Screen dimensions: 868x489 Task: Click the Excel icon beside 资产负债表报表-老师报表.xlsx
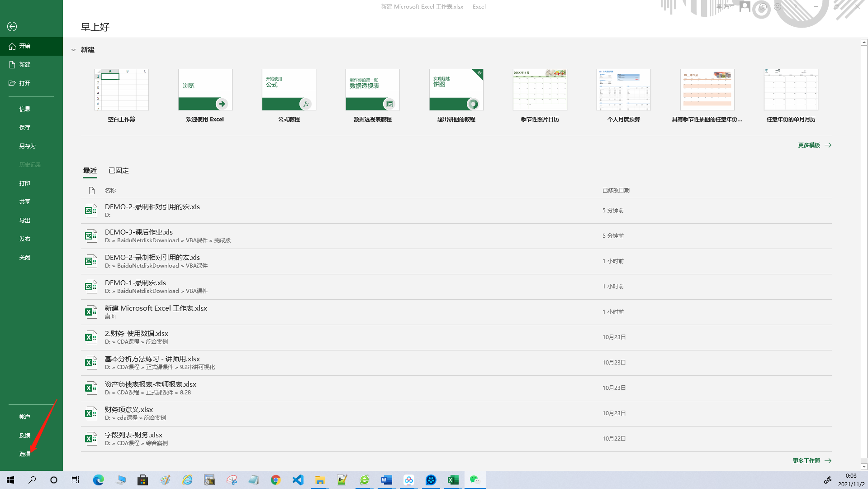(x=91, y=388)
